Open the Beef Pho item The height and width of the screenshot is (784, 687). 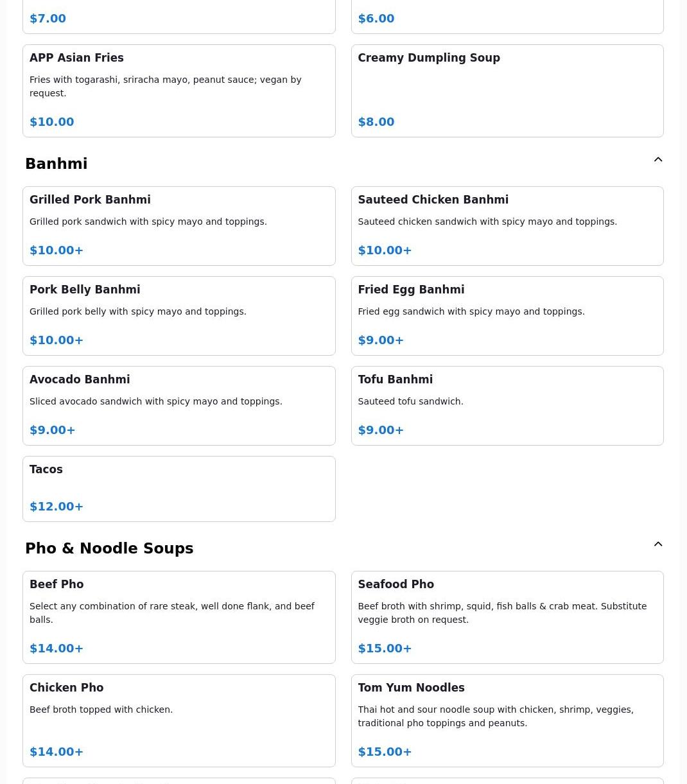pyautogui.click(x=178, y=616)
